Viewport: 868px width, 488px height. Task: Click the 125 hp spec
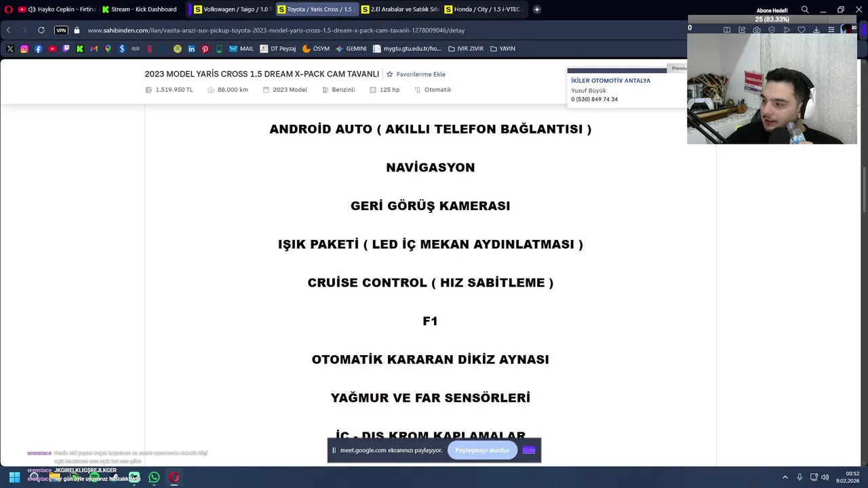tap(389, 89)
